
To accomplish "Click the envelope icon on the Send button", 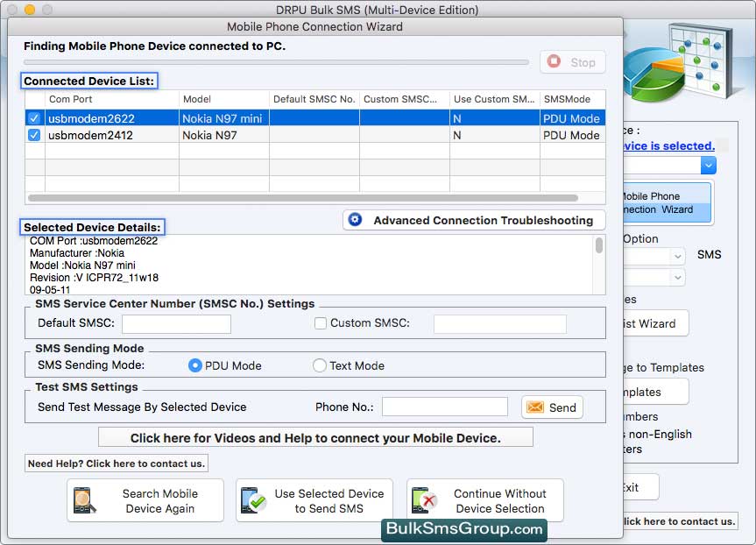I will [x=535, y=407].
